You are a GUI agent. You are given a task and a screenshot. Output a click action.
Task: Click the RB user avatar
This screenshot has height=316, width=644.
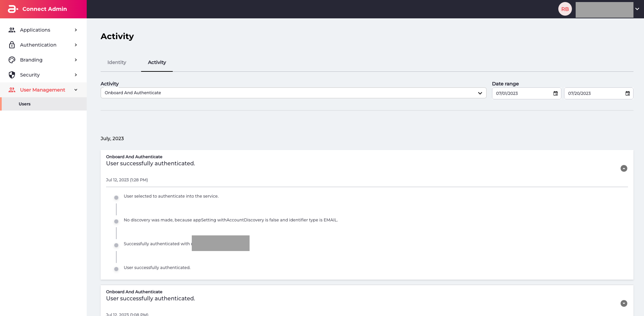[x=565, y=9]
